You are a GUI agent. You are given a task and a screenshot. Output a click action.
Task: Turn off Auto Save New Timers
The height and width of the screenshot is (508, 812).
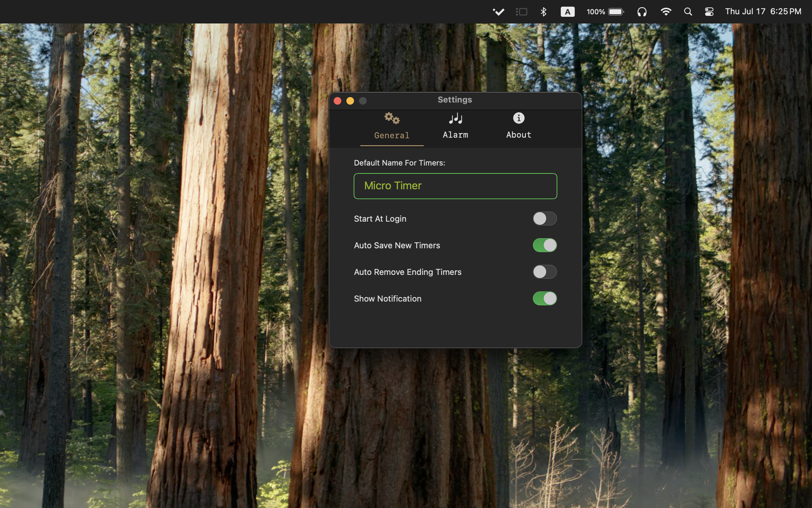[545, 245]
